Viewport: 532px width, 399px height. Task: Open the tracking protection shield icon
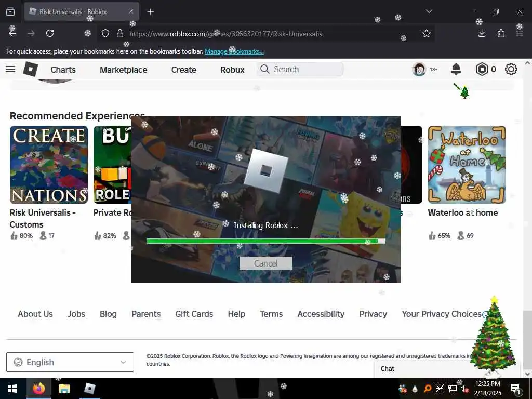pyautogui.click(x=105, y=34)
